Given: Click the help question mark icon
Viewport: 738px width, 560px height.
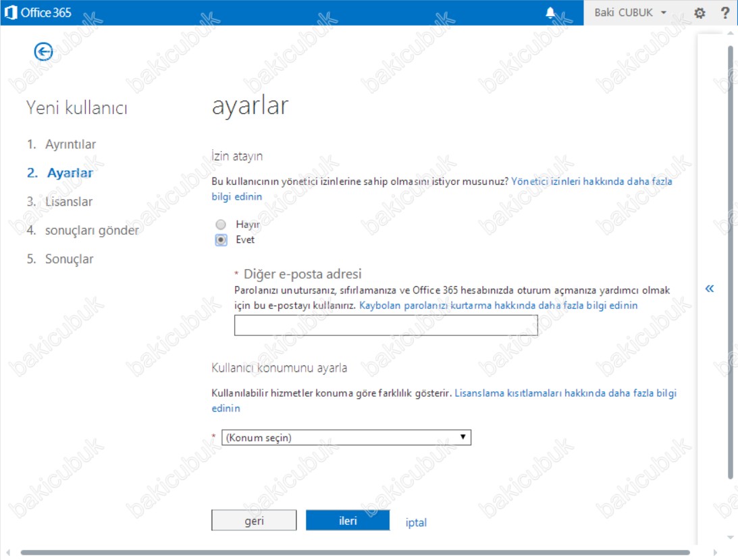Looking at the screenshot, I should [725, 13].
